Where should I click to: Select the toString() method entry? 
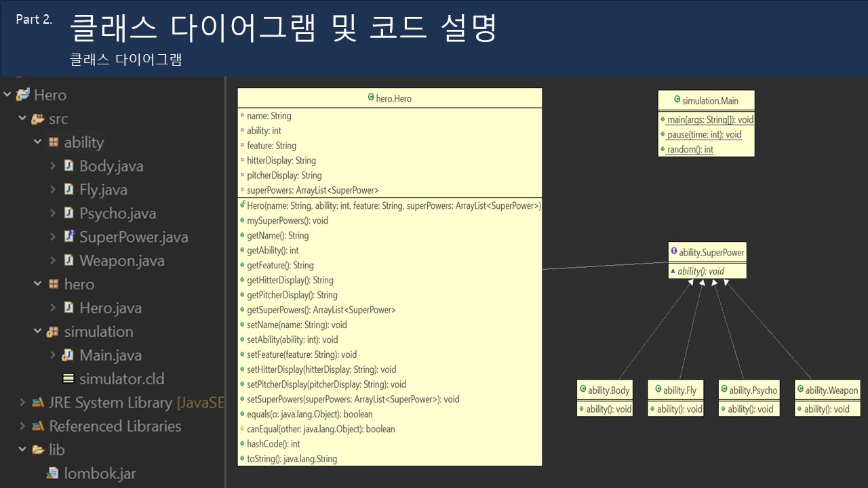click(292, 459)
